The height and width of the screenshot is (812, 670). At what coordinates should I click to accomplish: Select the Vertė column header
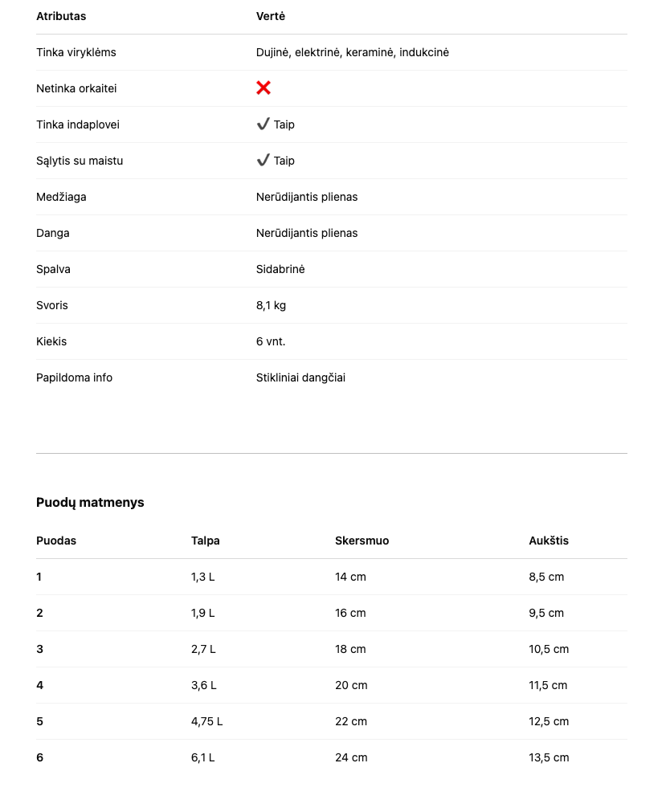tap(271, 16)
